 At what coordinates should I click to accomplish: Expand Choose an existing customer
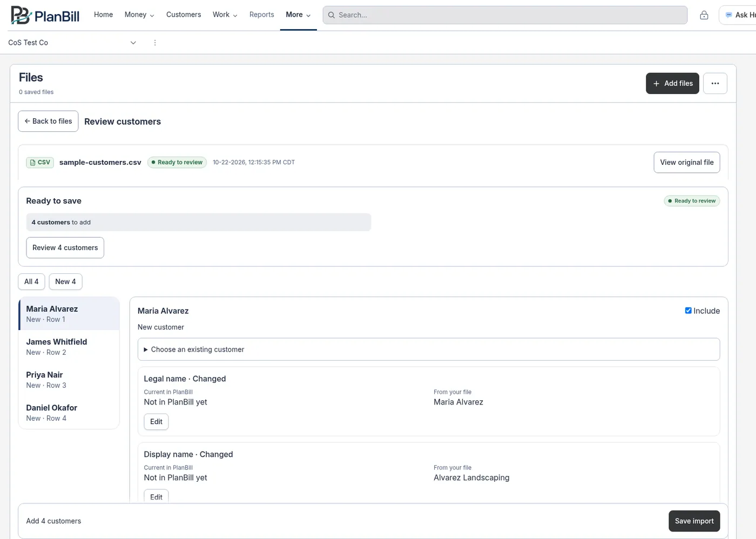click(429, 349)
